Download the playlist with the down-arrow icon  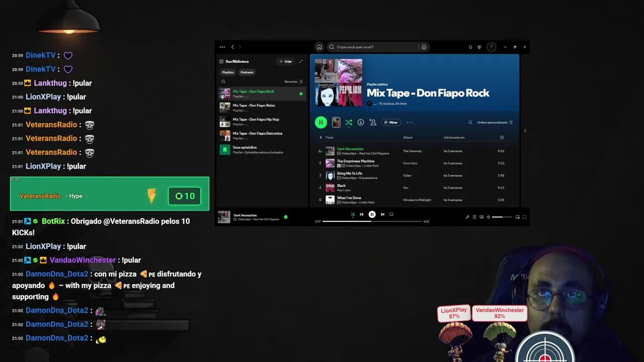click(361, 122)
